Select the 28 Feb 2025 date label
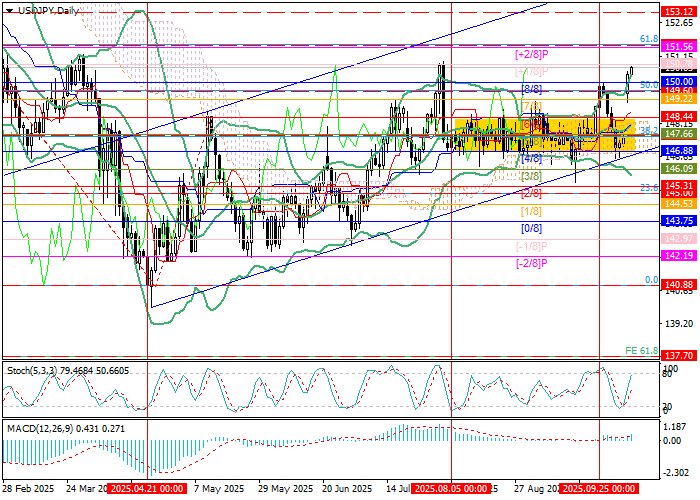This screenshot has width=700, height=500. [29, 489]
